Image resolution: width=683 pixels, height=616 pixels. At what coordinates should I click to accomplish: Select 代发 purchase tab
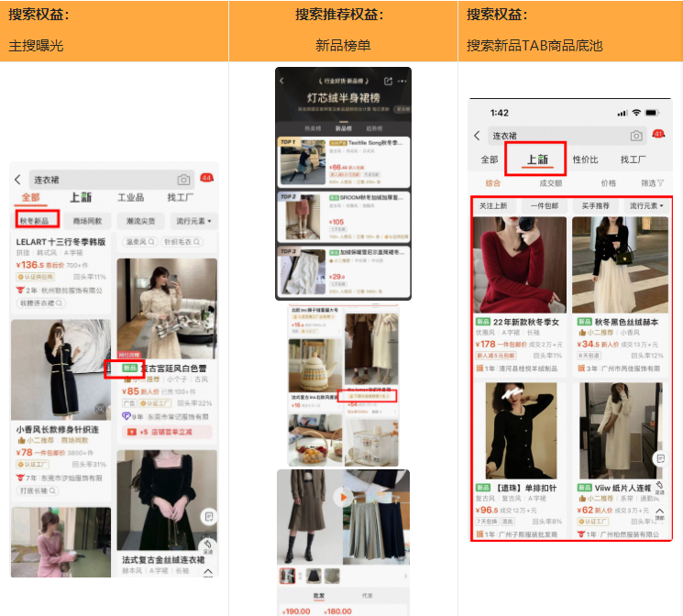pyautogui.click(x=368, y=596)
